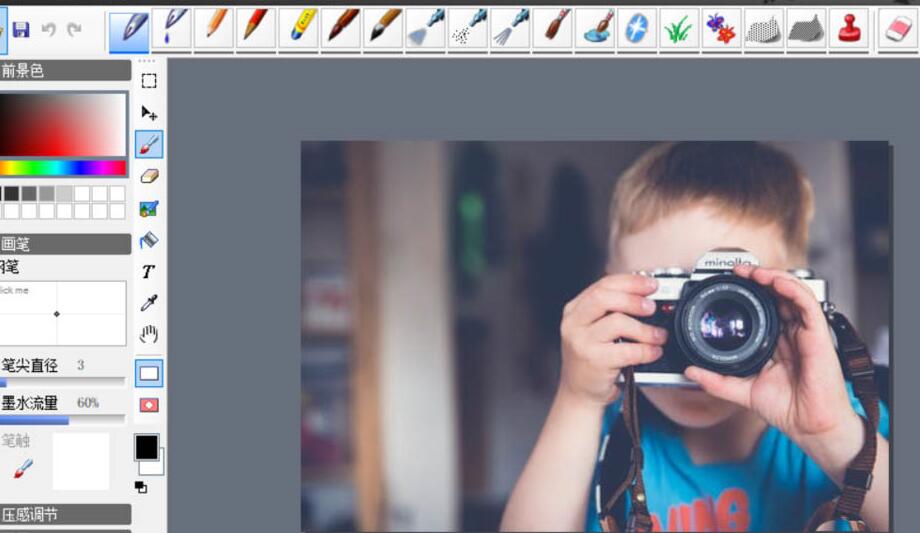This screenshot has height=533, width=920.
Task: Click the save floppy disk icon
Action: [x=20, y=30]
